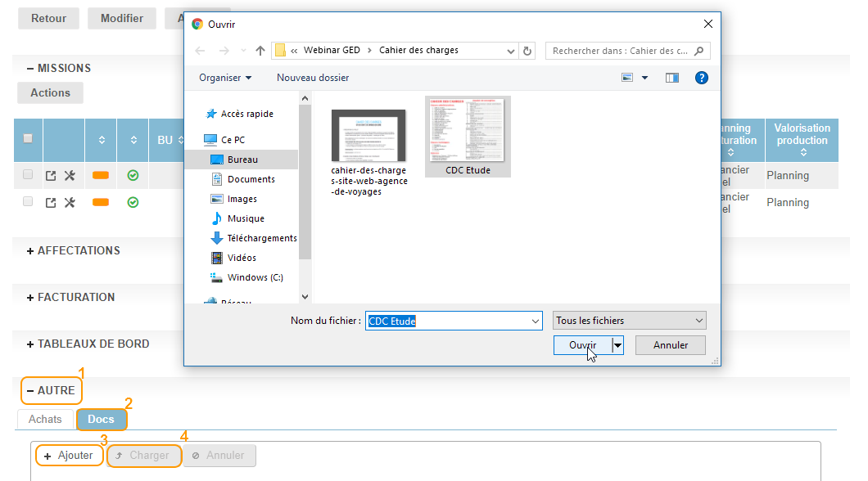This screenshot has width=868, height=481.
Task: Click the tools wrench icon in second mission row
Action: (x=70, y=202)
